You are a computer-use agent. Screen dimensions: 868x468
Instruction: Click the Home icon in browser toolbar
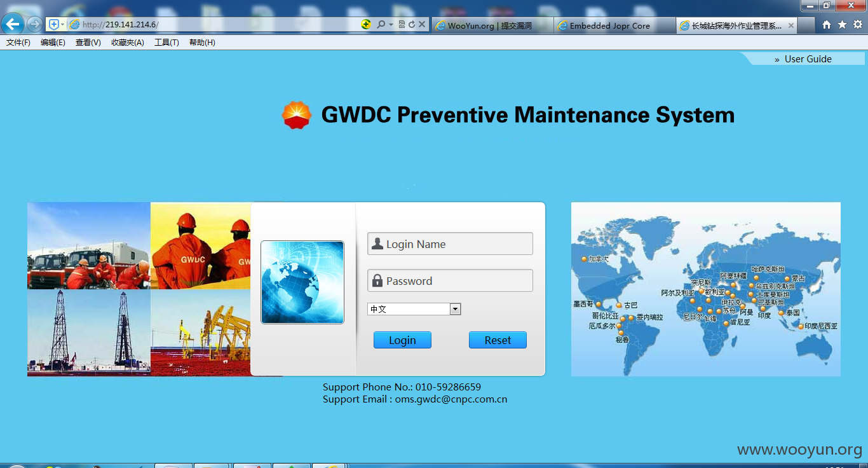coord(827,24)
